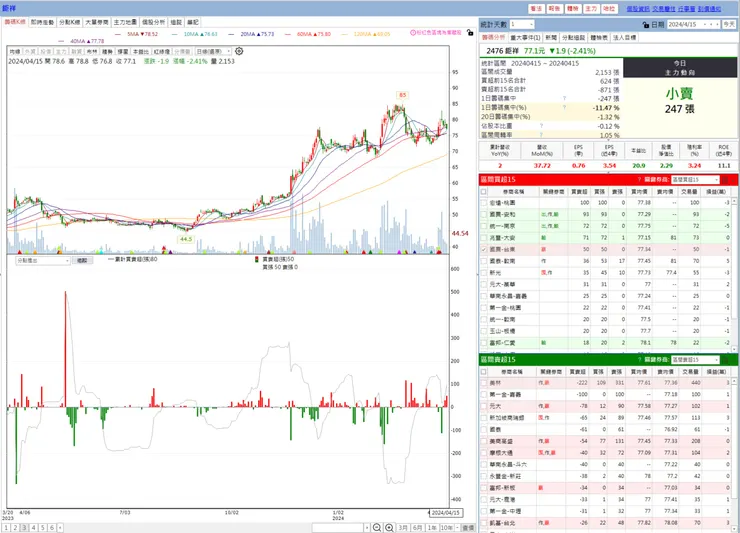Viewport: 740px width, 533px height.
Task: Click the icon right of the 區間賣超15 dropdown
Action: (725, 360)
